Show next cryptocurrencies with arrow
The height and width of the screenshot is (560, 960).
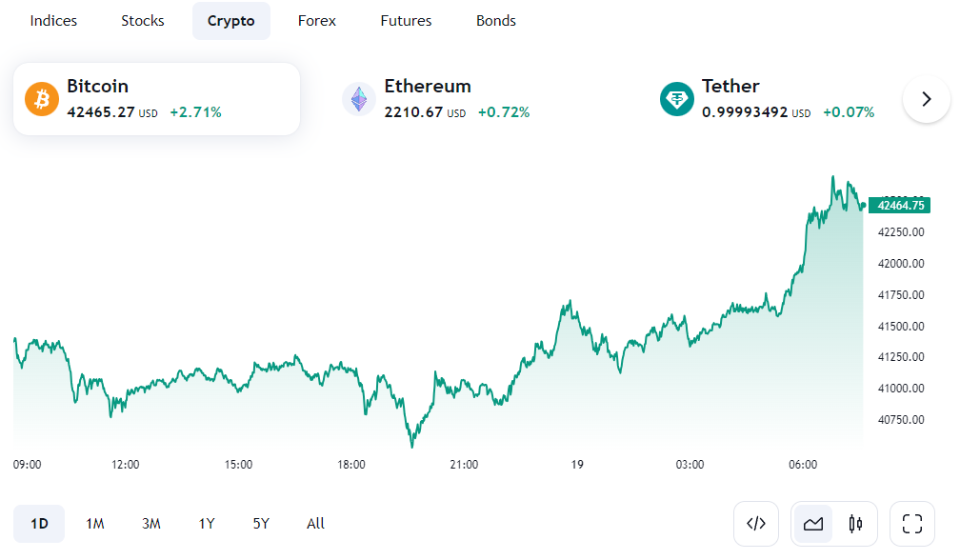point(927,99)
